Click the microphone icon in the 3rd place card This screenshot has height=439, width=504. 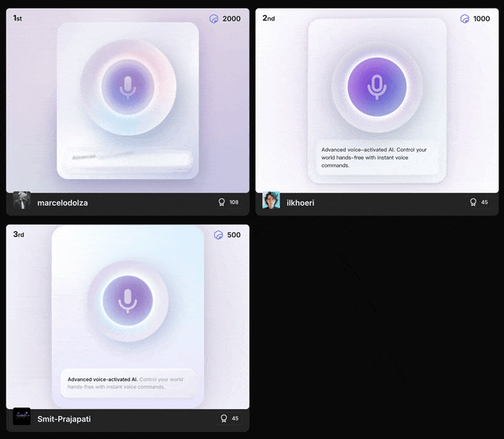point(128,300)
